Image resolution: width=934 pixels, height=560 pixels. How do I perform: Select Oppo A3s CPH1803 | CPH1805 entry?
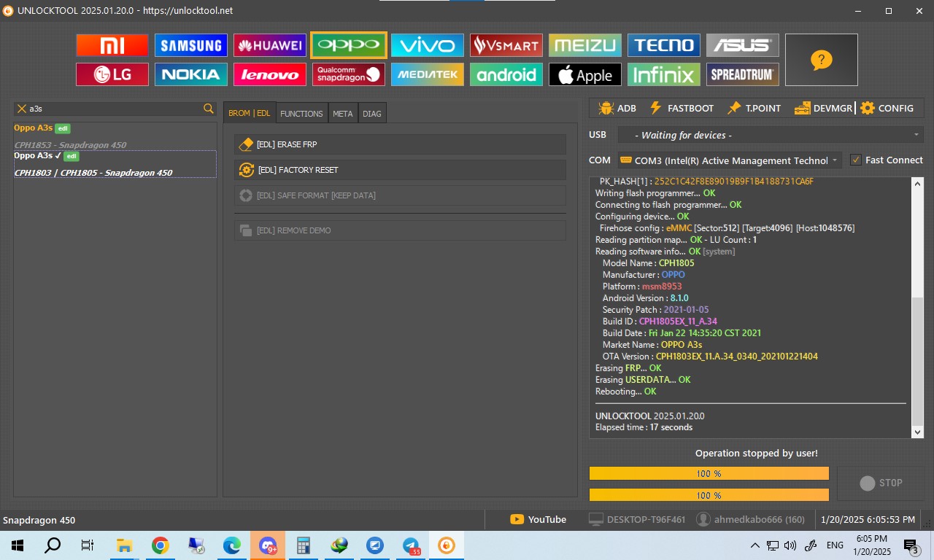[115, 164]
